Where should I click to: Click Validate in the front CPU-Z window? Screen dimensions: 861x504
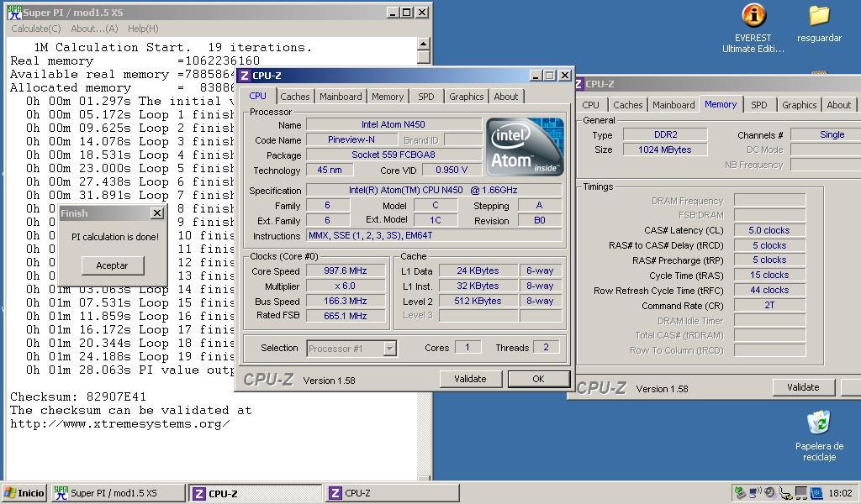[x=471, y=379]
